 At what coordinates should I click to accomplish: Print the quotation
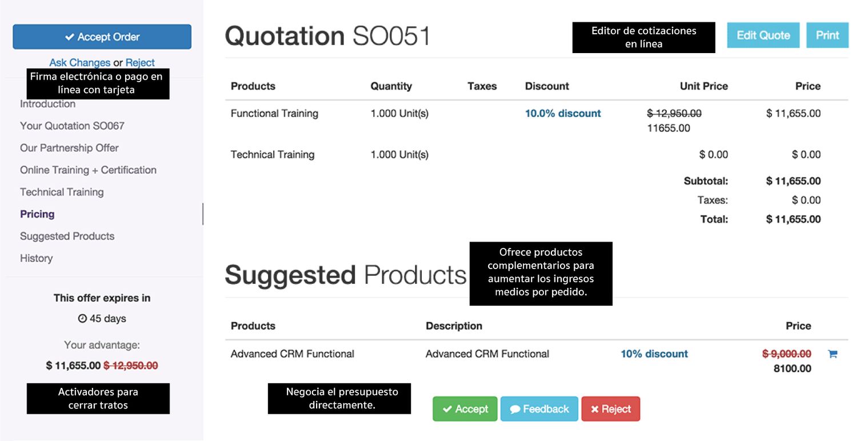(827, 35)
